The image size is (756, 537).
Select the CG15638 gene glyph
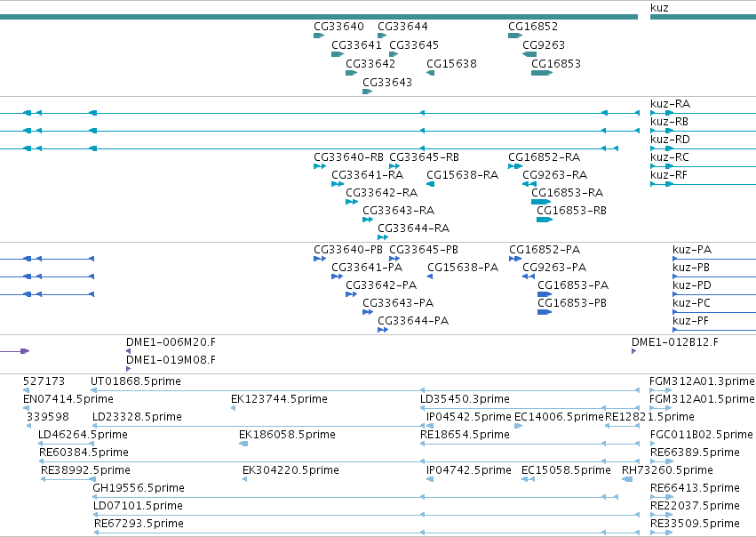tap(431, 73)
